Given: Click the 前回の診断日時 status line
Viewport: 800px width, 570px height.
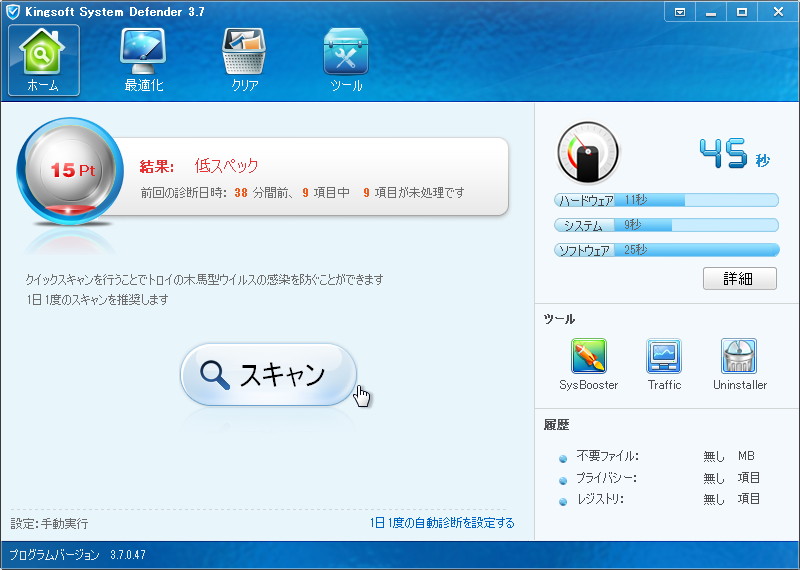Looking at the screenshot, I should [303, 193].
